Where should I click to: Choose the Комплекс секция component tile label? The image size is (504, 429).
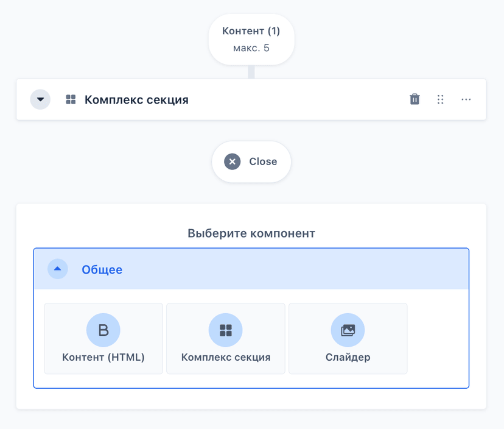pyautogui.click(x=226, y=357)
